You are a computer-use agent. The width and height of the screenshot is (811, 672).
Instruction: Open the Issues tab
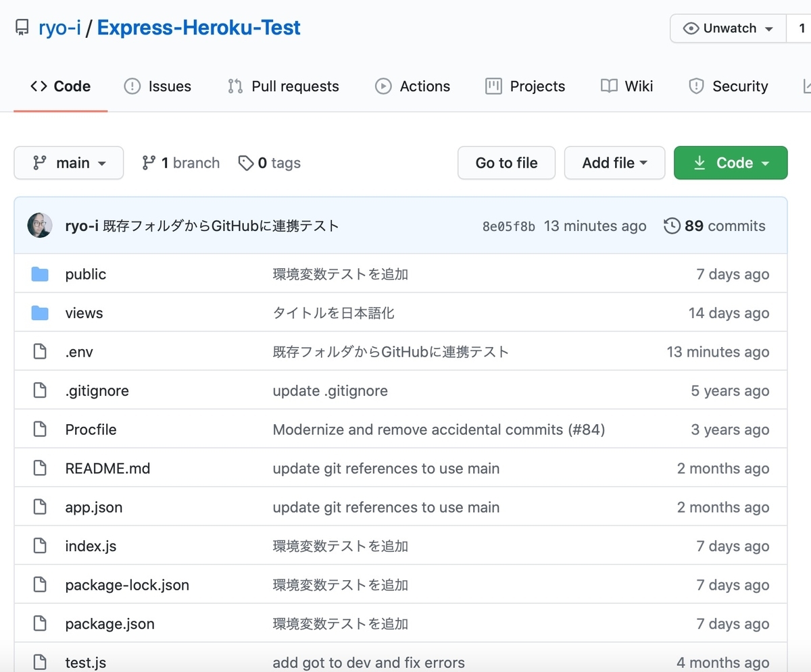157,86
